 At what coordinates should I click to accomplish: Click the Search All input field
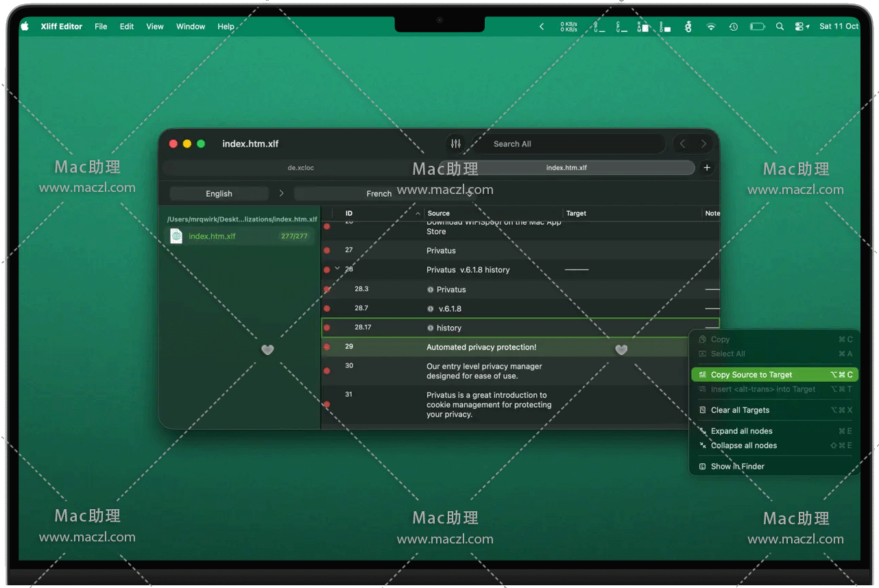pos(569,144)
